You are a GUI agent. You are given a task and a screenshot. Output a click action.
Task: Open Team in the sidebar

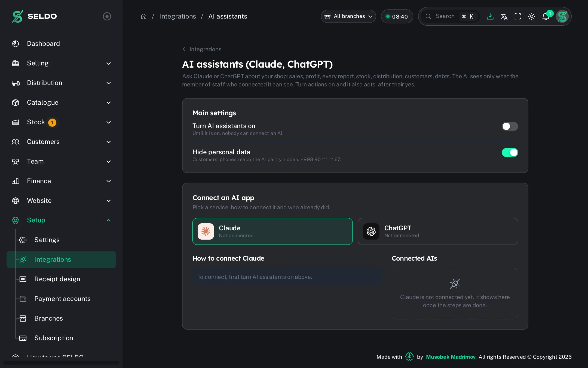61,161
